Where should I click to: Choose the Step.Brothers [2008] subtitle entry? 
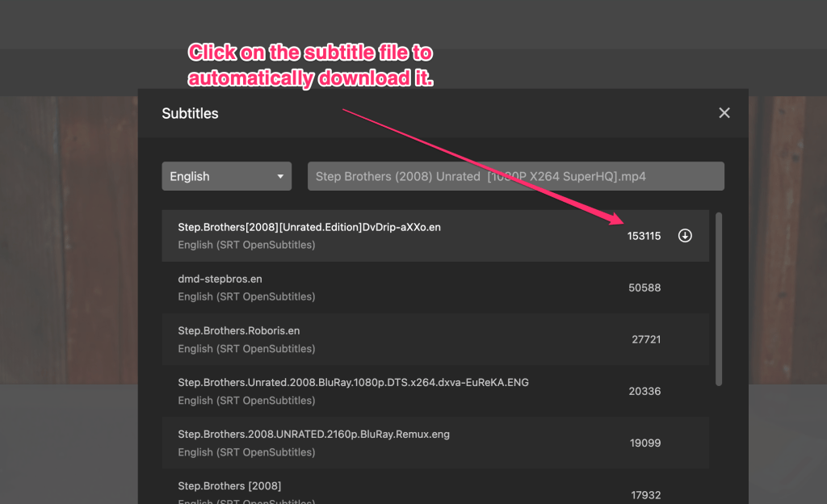point(229,486)
